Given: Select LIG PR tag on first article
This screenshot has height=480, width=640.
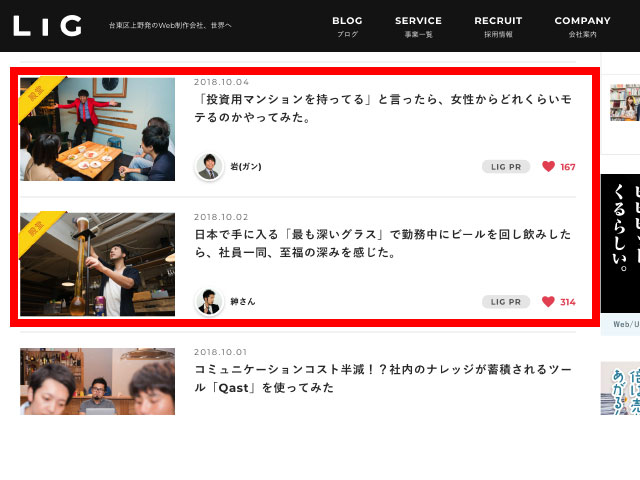Looking at the screenshot, I should pos(505,167).
